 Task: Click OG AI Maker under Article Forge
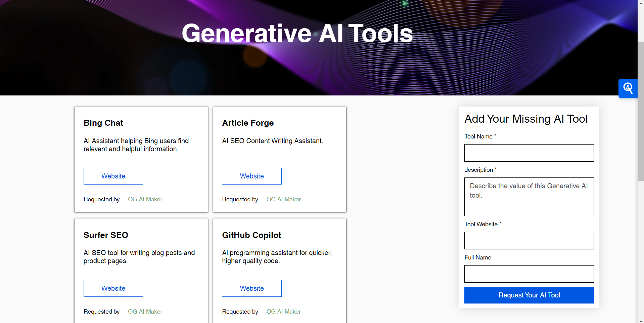click(283, 199)
